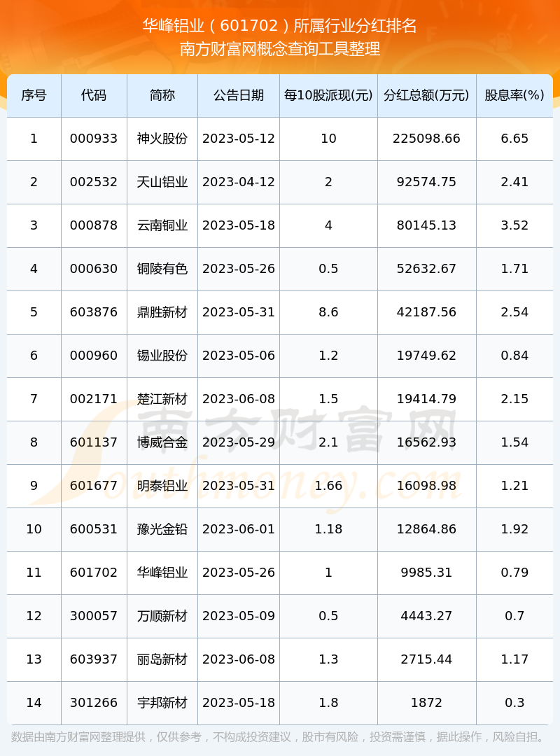Click the 股息率(%) column header
Screen dimensions: 560x756
[x=514, y=95]
